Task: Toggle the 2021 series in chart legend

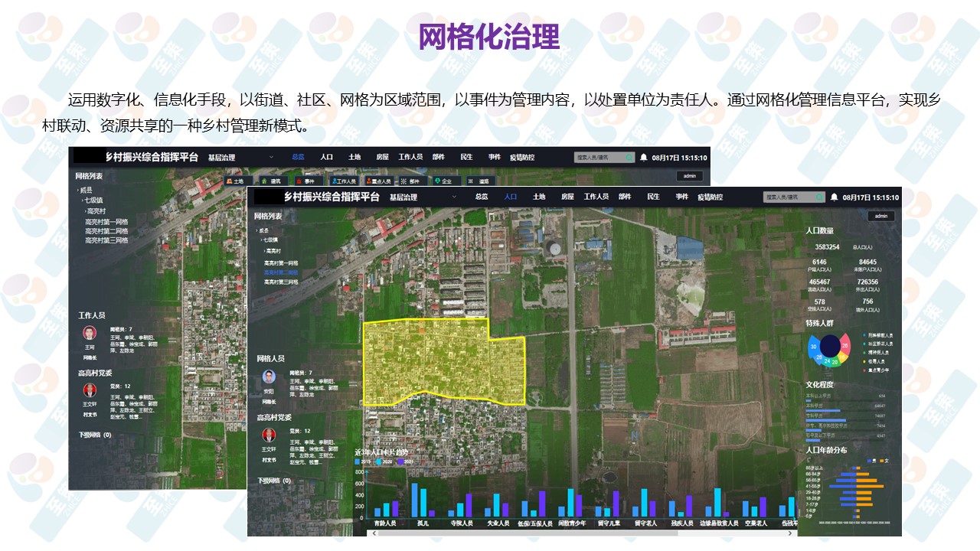Action: [x=403, y=462]
